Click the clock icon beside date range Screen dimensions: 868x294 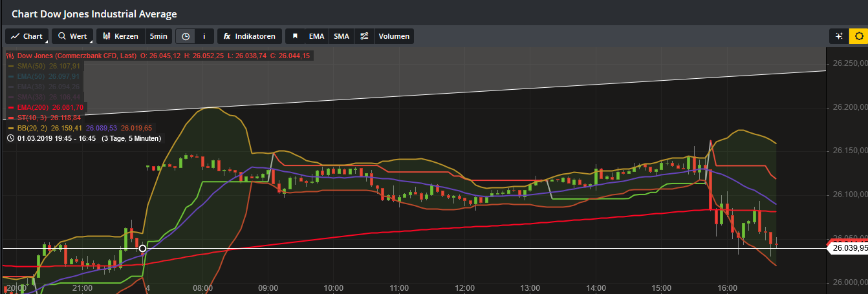coord(10,138)
